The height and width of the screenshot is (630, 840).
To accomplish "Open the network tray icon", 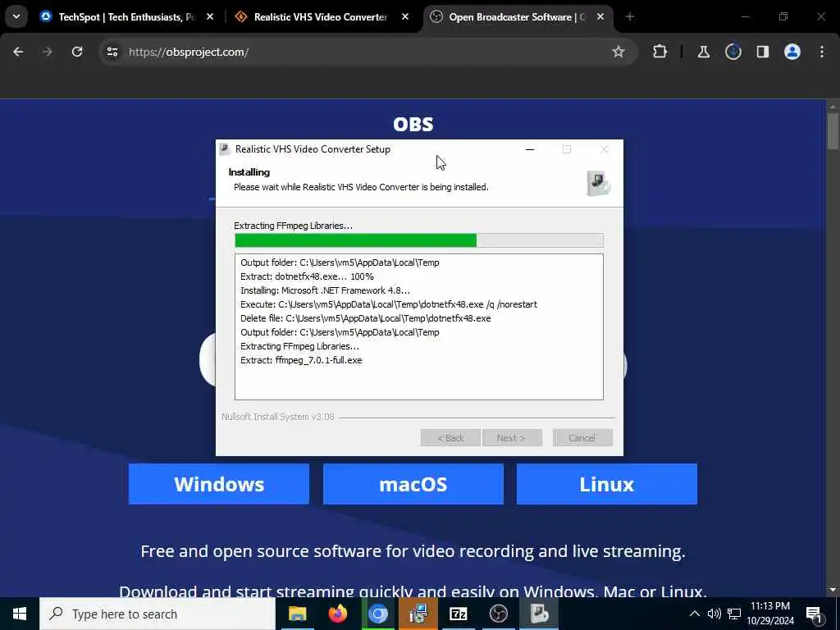I will [x=734, y=614].
